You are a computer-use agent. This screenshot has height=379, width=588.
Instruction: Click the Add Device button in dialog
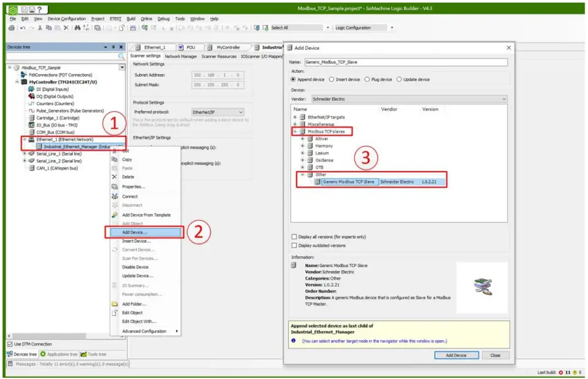point(456,355)
